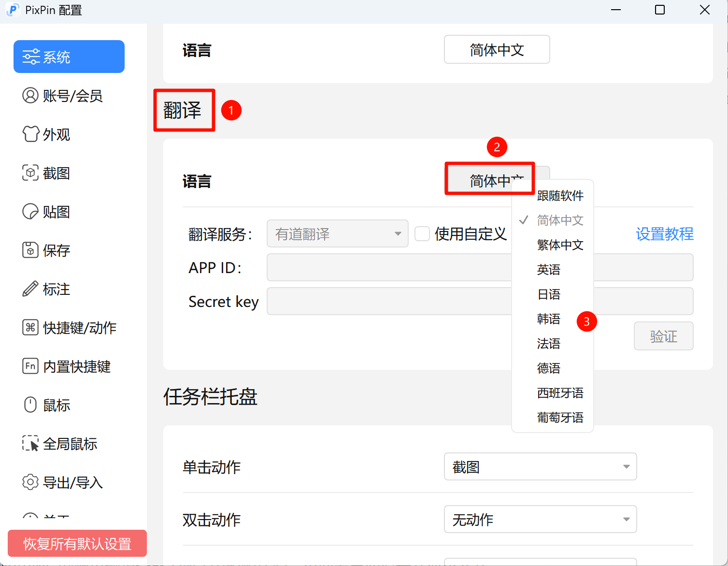Select the 截图 screenshot icon in sidebar
The image size is (728, 566).
(30, 173)
